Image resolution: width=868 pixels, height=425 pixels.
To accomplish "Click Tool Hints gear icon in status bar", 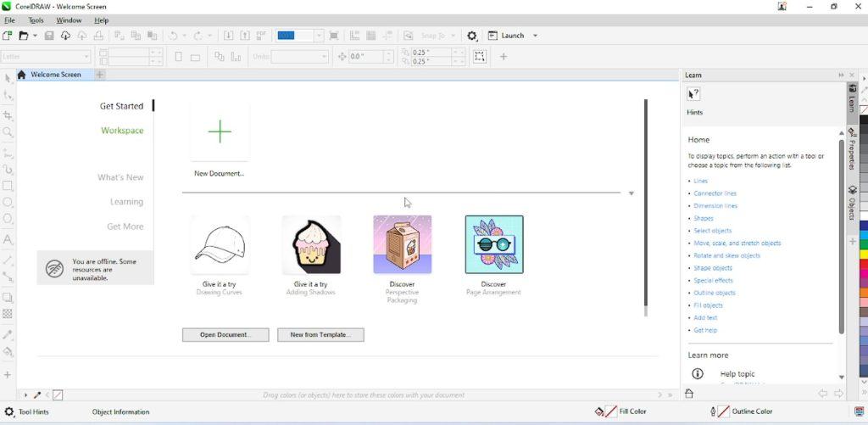I will [x=8, y=411].
